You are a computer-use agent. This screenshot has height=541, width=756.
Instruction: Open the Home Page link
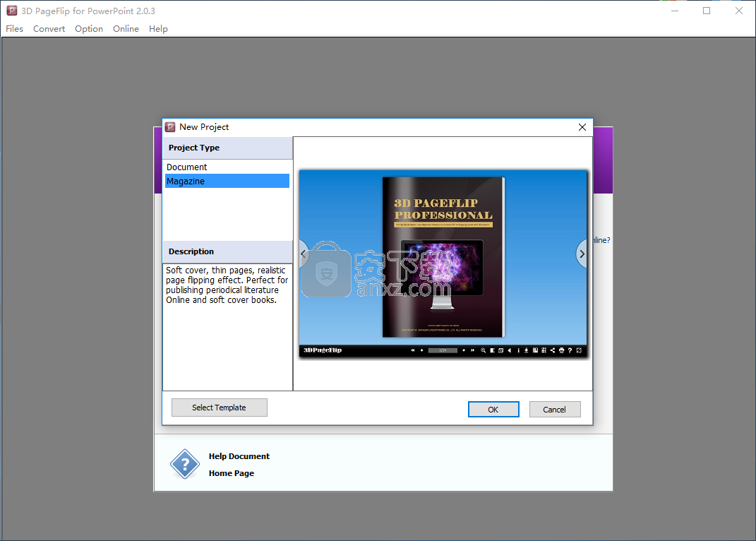click(232, 473)
